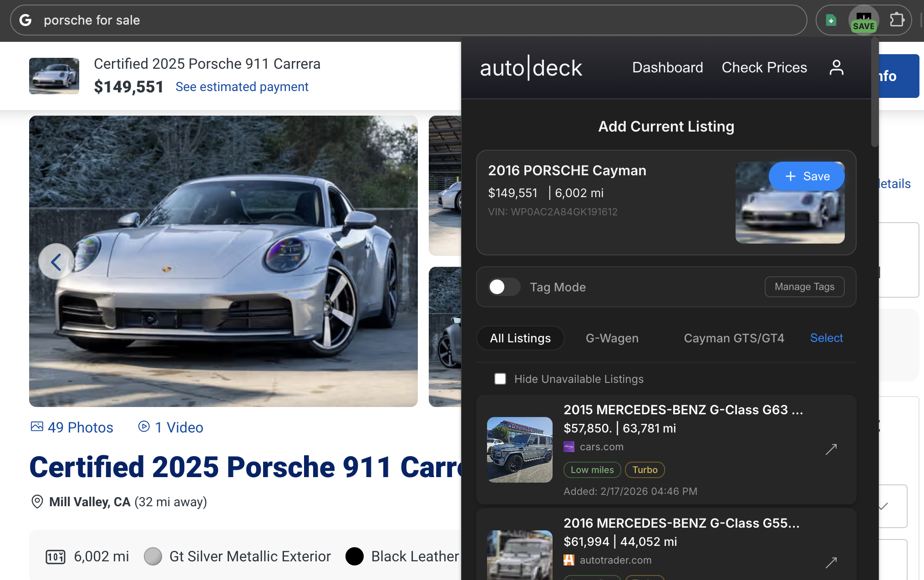Enable Tag Mode
The width and height of the screenshot is (924, 580).
point(504,287)
